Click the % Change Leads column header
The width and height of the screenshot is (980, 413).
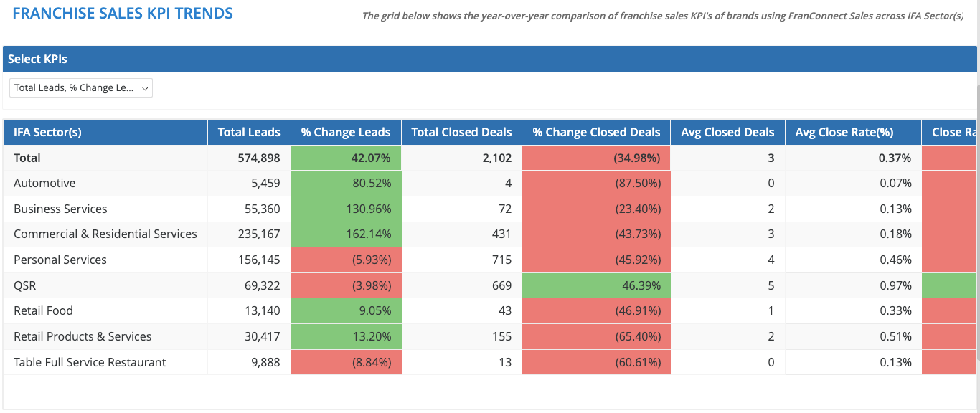(x=346, y=132)
